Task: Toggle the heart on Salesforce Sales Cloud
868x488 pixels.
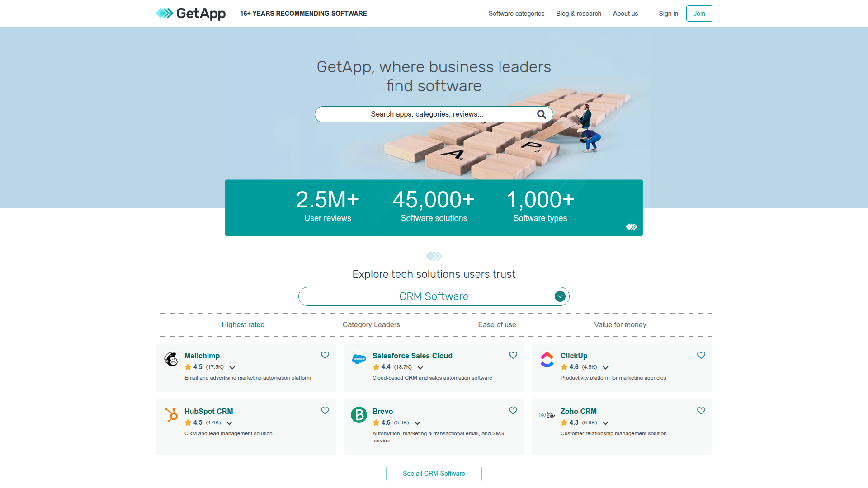Action: point(513,355)
